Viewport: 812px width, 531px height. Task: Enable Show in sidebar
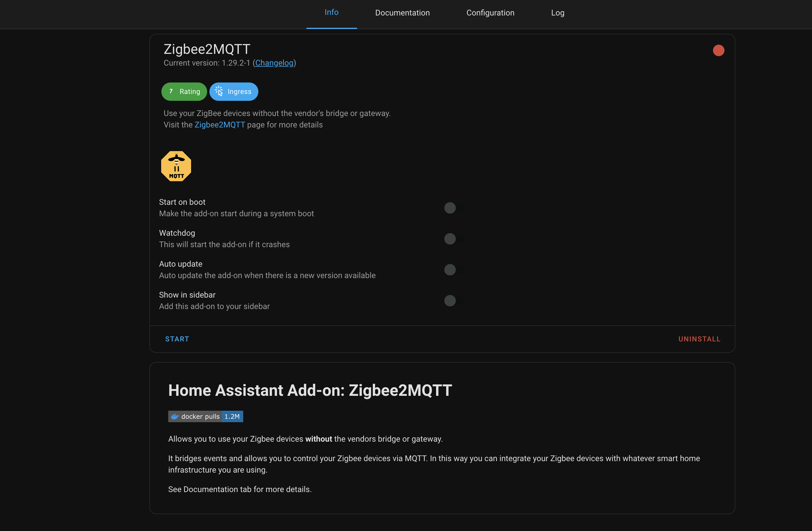coord(450,300)
